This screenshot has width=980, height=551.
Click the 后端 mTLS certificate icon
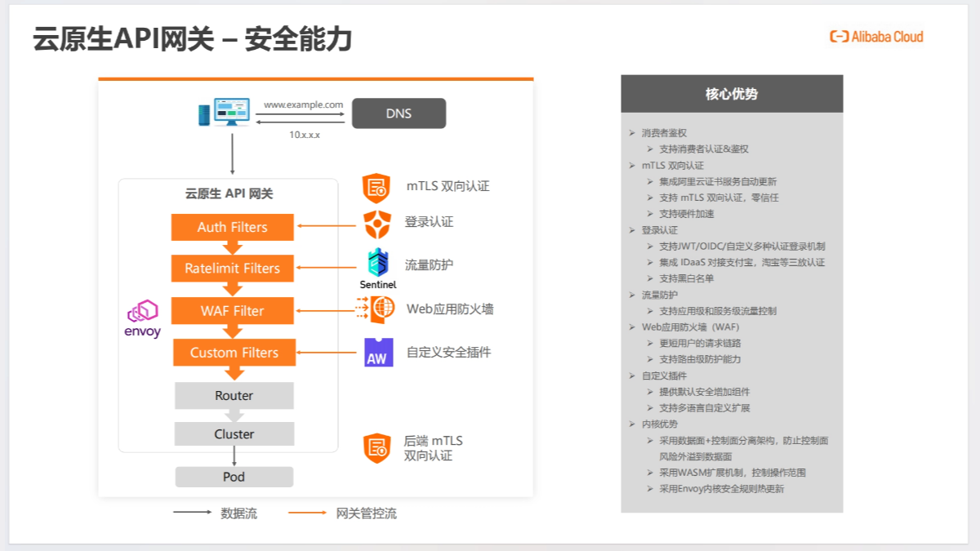pos(376,448)
